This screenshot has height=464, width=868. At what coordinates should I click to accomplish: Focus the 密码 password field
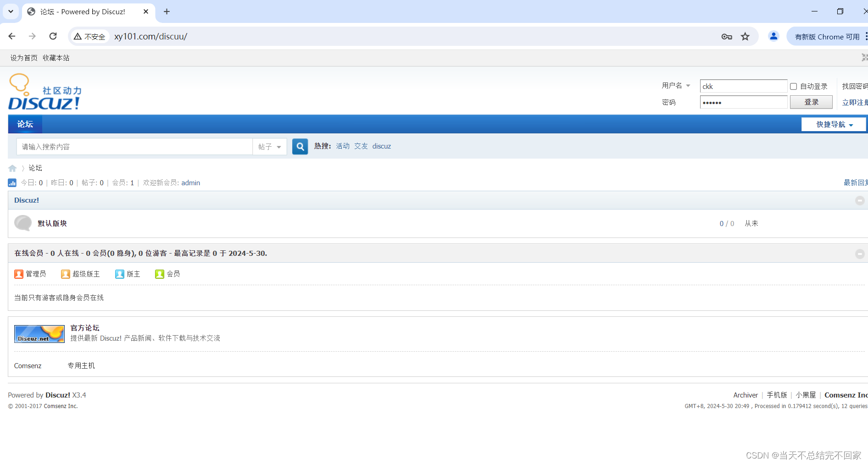click(x=744, y=102)
